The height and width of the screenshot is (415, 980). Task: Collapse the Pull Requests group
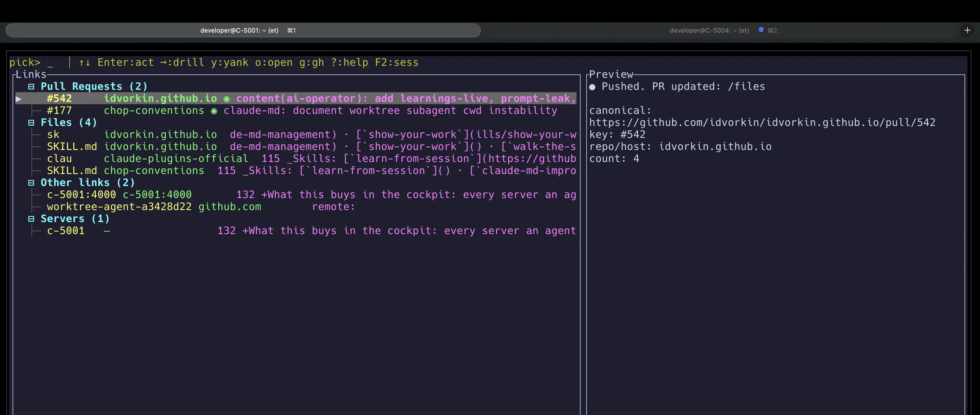31,87
